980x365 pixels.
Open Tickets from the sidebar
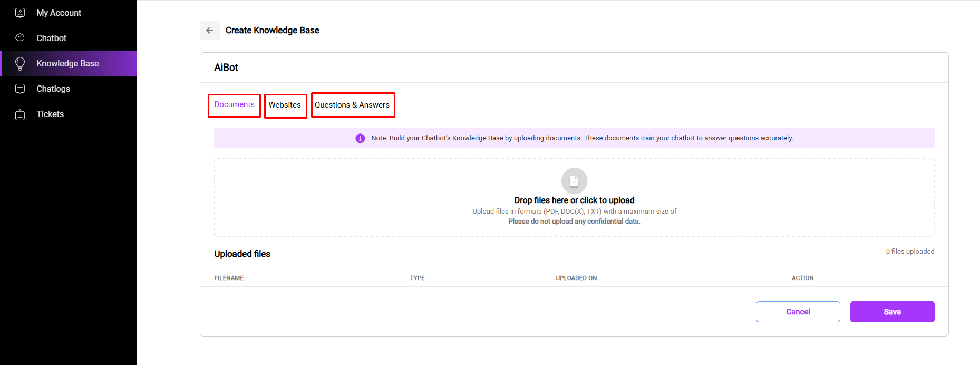coord(69,114)
